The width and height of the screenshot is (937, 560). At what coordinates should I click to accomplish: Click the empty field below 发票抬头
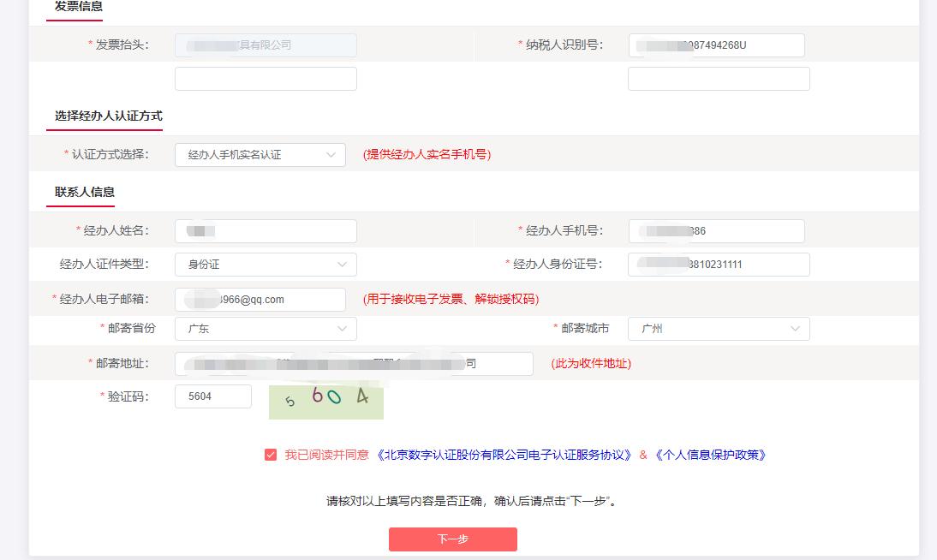point(265,78)
